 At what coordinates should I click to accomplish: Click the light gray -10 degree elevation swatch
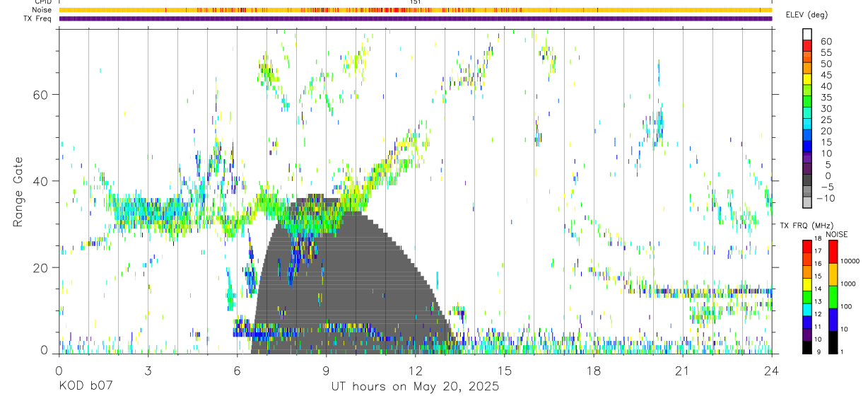click(807, 202)
